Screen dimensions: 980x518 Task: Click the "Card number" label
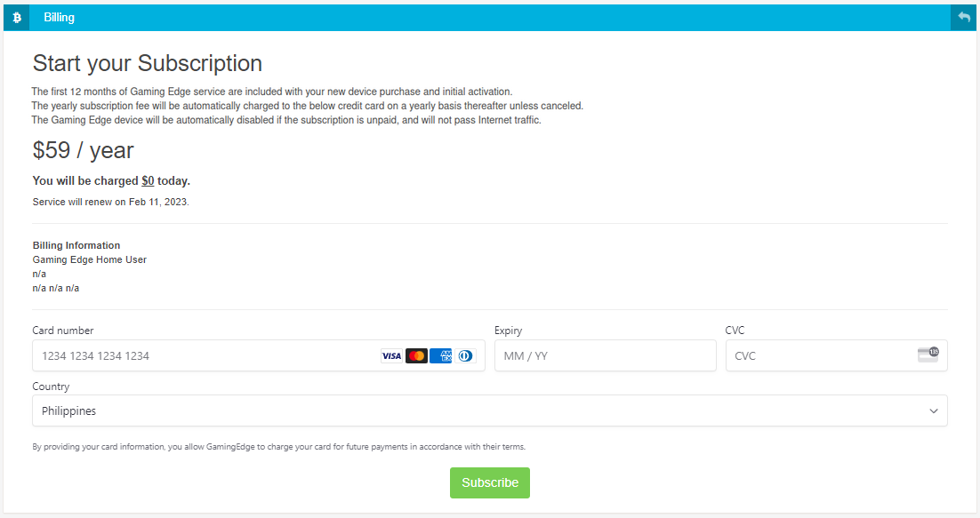(63, 331)
